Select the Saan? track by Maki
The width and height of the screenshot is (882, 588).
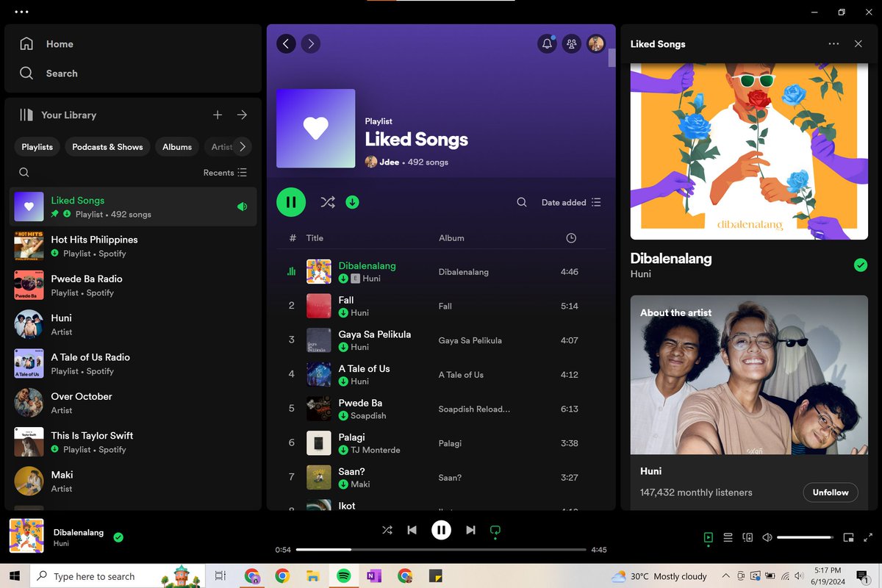point(441,478)
